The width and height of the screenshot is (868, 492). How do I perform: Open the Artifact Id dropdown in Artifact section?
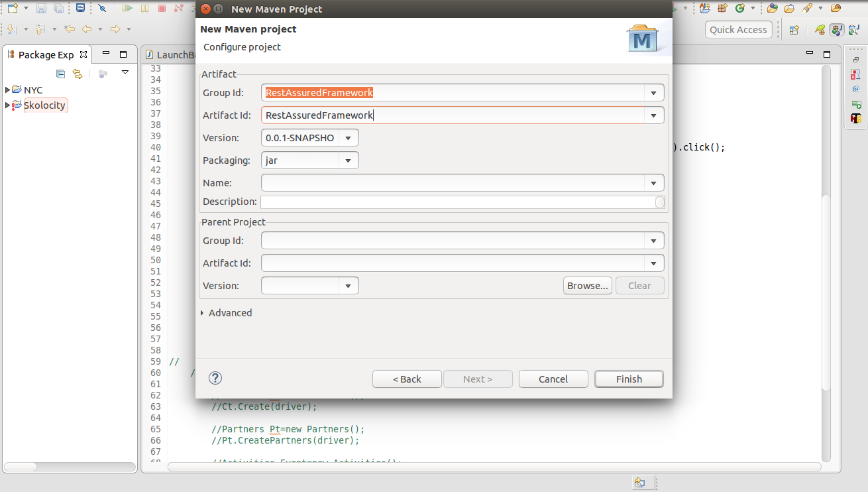[654, 115]
